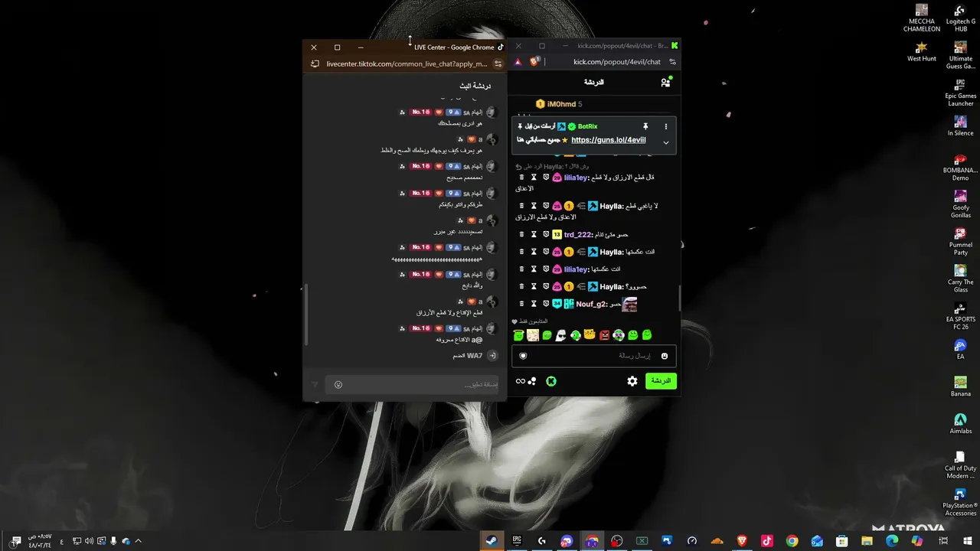Image resolution: width=980 pixels, height=551 pixels.
Task: Launch Brave browser from taskbar
Action: coord(742,541)
